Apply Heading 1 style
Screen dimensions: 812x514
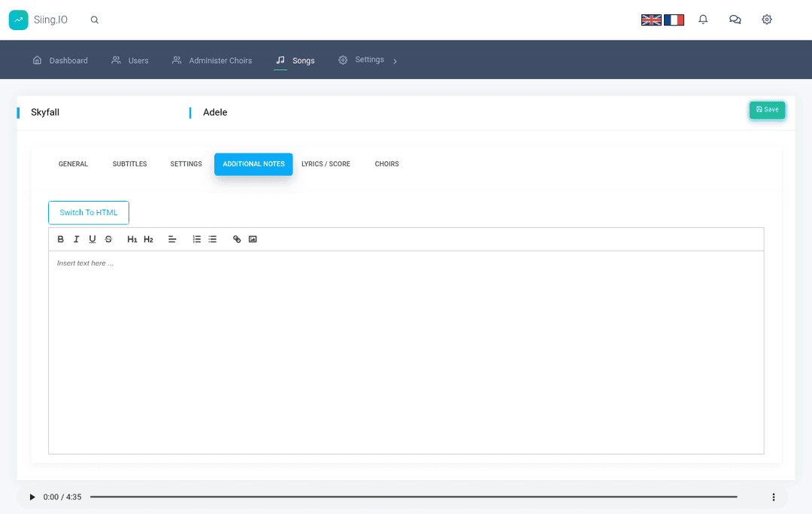pyautogui.click(x=132, y=239)
